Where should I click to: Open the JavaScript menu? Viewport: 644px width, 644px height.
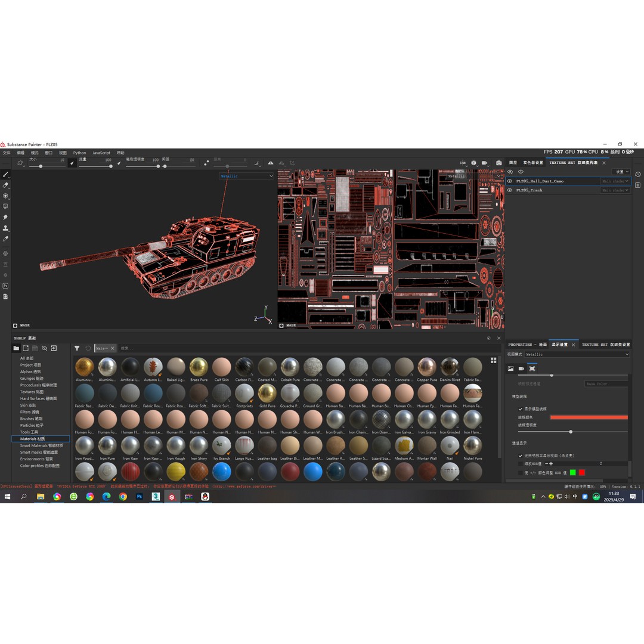click(101, 153)
